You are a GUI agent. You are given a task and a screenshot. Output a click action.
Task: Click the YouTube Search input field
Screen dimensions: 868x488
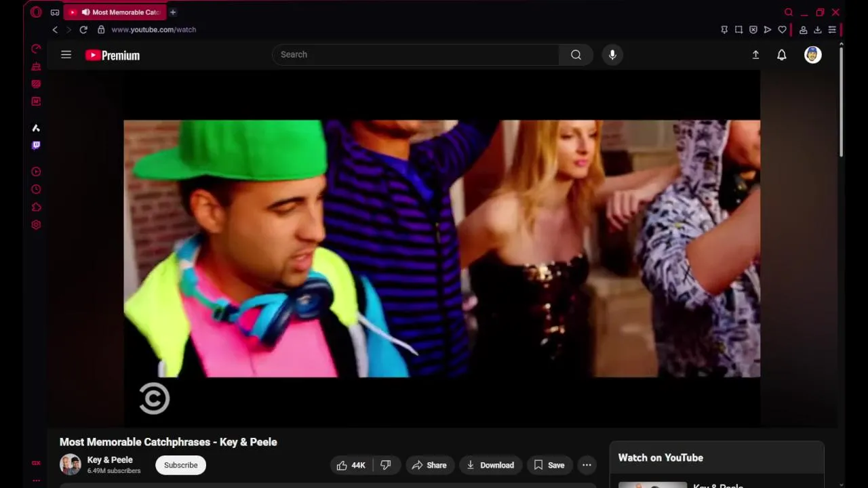point(415,55)
